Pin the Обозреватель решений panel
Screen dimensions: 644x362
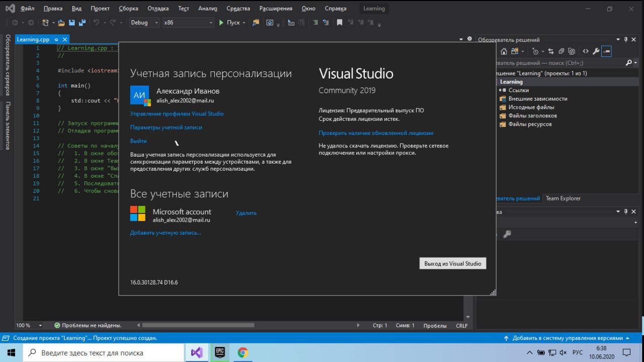(626, 39)
